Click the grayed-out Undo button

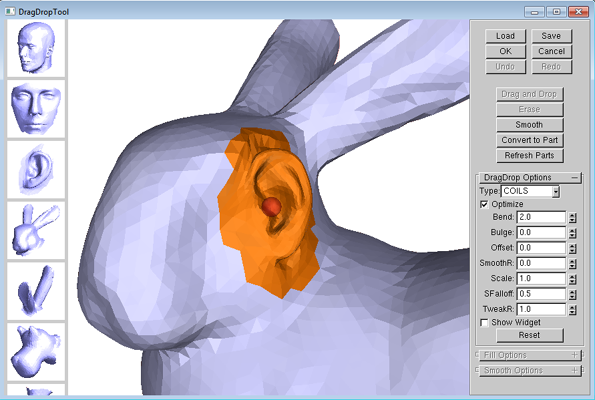click(505, 67)
